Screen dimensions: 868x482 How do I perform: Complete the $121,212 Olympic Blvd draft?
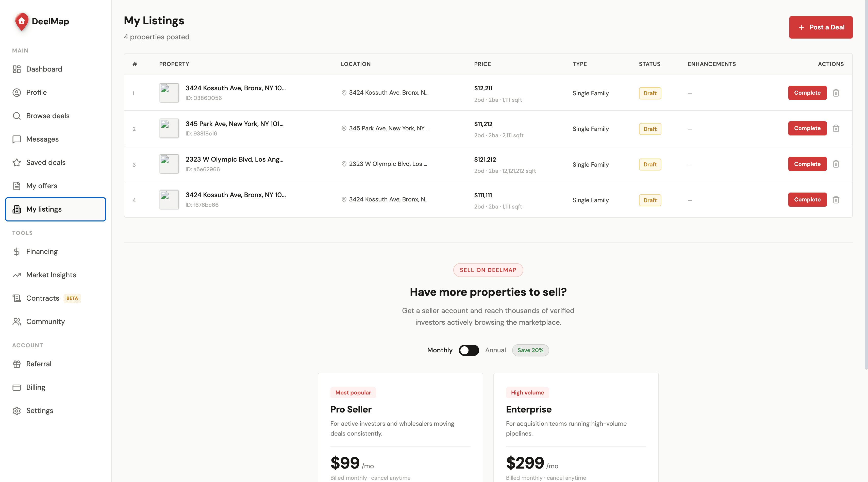(807, 164)
